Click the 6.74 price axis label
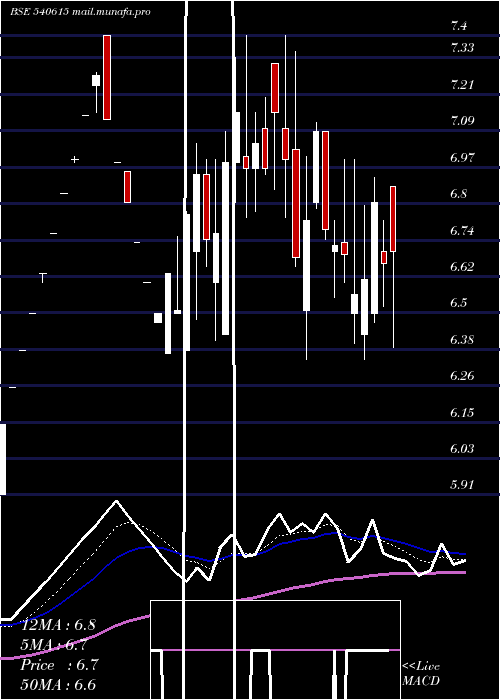The width and height of the screenshot is (500, 700). (x=462, y=230)
